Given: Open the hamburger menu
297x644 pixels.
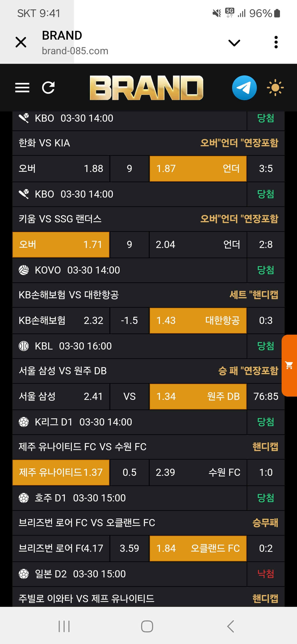Looking at the screenshot, I should pos(22,88).
